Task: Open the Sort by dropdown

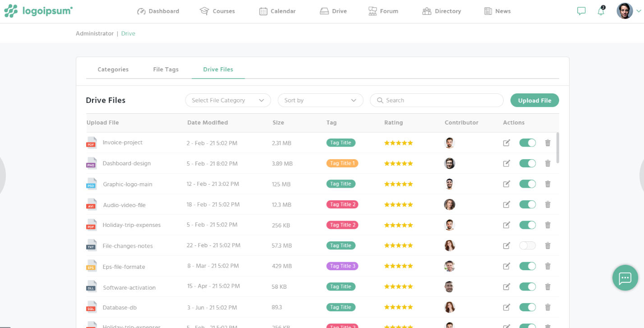Action: pos(320,100)
